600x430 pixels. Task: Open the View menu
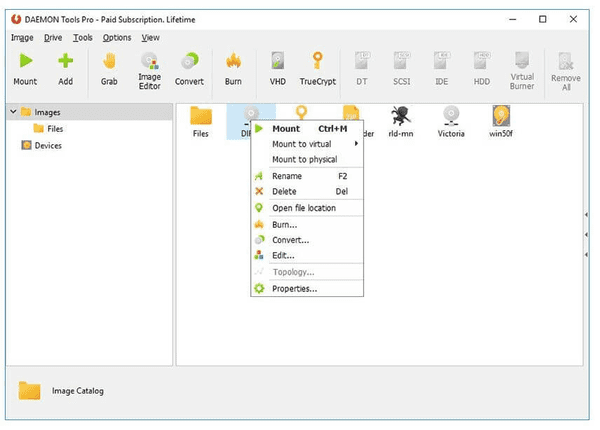pyautogui.click(x=150, y=37)
